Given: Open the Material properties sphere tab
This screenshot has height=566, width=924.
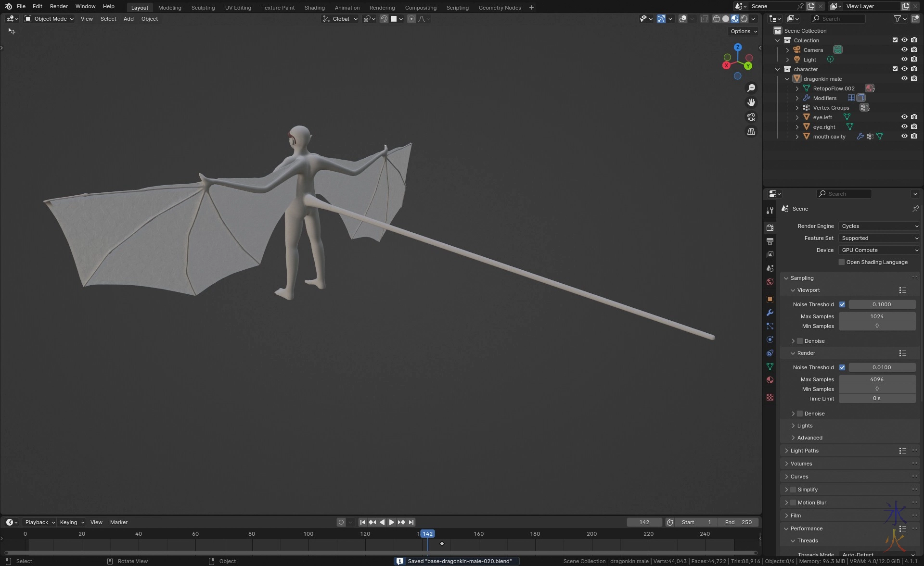Looking at the screenshot, I should [770, 380].
